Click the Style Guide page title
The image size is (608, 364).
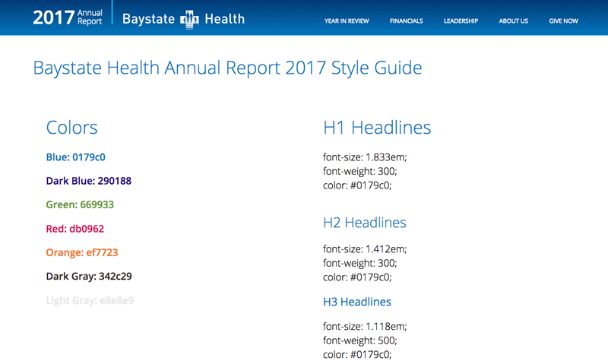click(x=227, y=68)
